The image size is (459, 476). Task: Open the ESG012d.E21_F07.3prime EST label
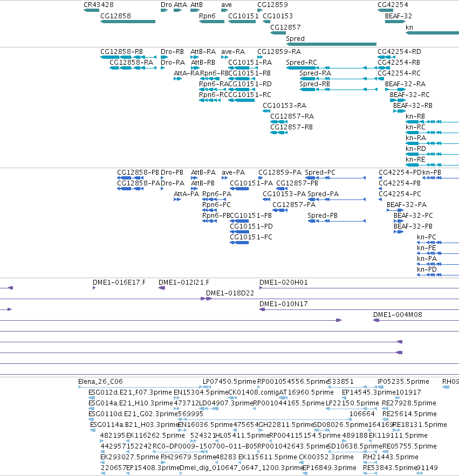130,392
